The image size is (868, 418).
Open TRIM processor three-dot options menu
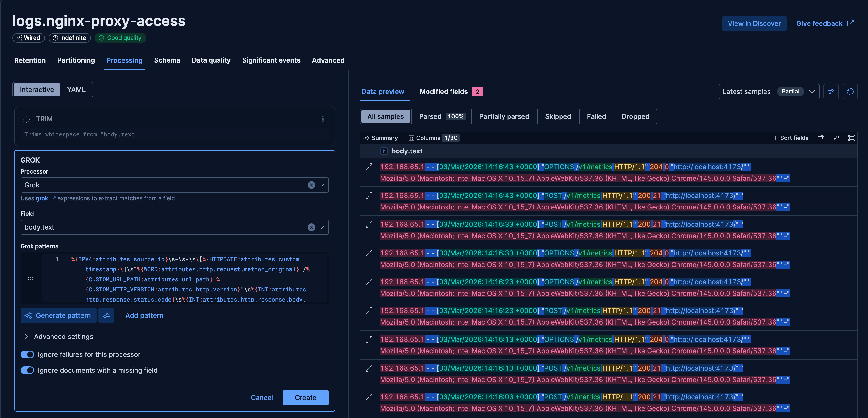[x=323, y=119]
